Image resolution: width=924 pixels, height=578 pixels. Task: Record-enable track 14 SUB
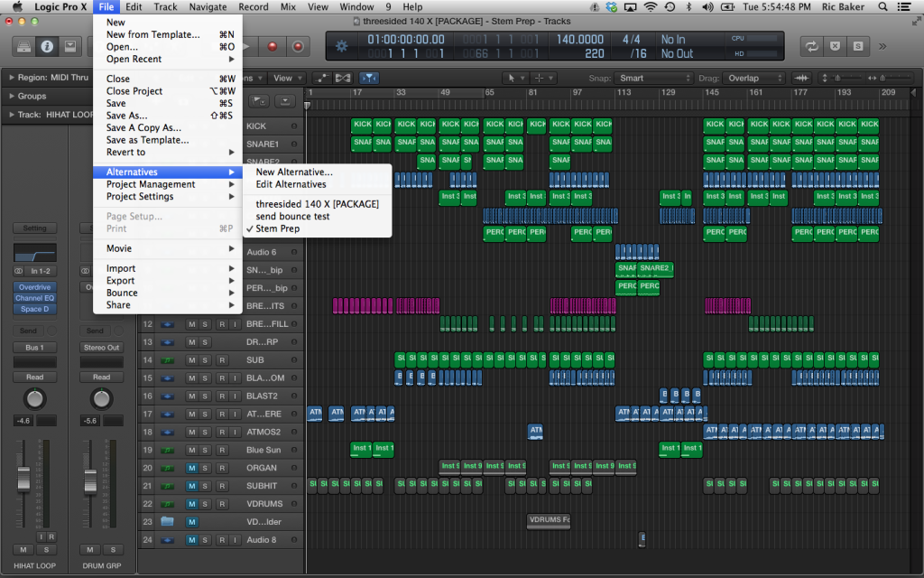222,359
